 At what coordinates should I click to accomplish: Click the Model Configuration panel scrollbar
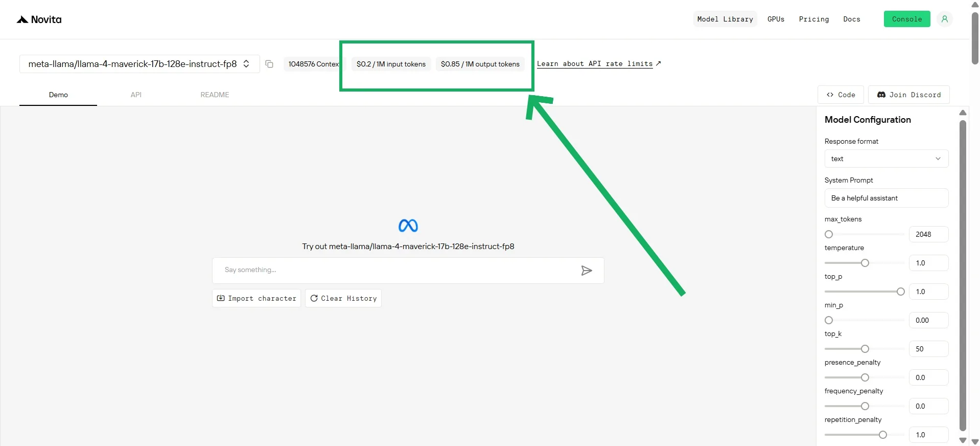click(x=963, y=276)
